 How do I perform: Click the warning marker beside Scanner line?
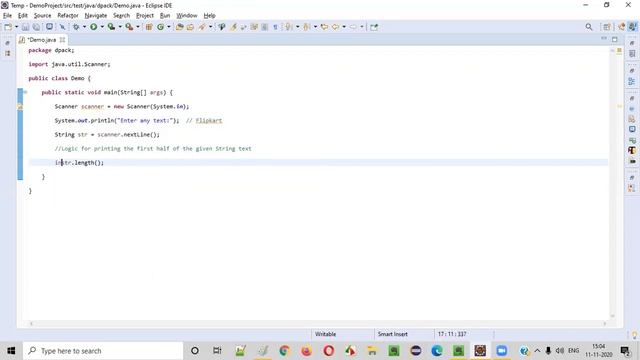point(20,107)
